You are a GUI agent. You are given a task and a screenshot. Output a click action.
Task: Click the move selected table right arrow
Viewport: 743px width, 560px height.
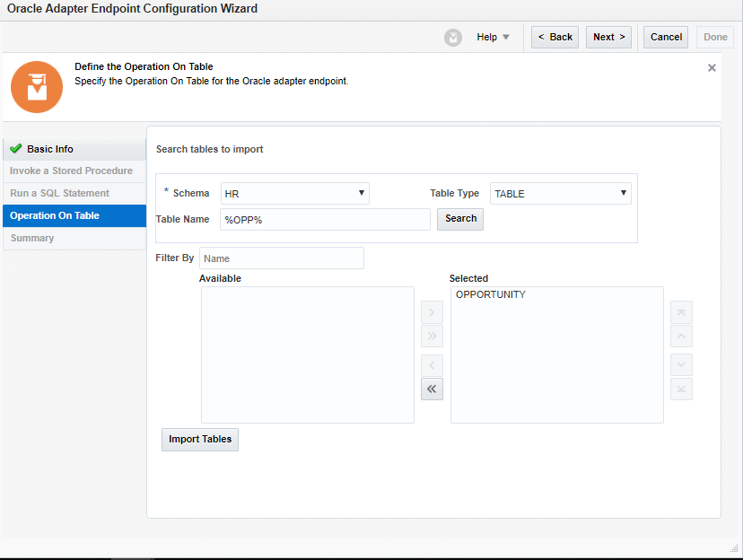tap(432, 312)
